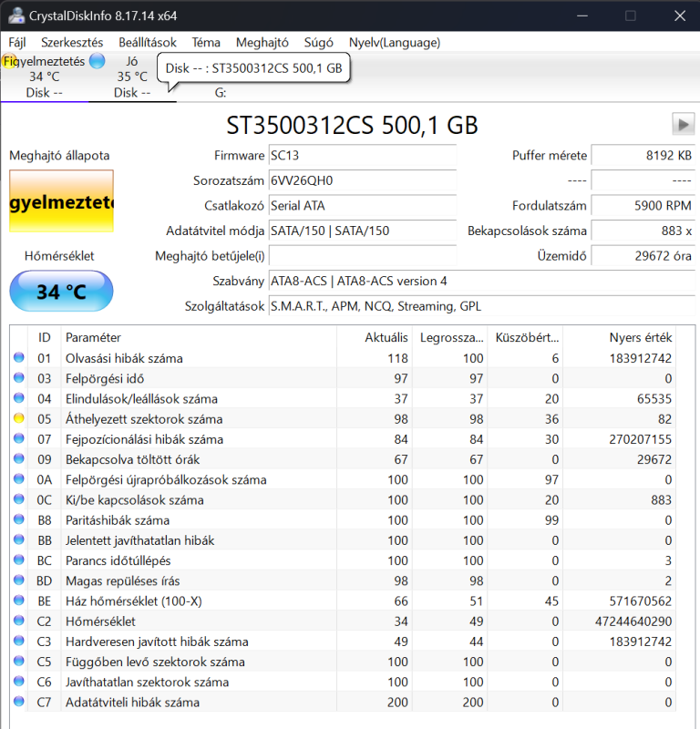Select the Jó 35 °C disk tab
The image size is (700, 729).
click(132, 77)
